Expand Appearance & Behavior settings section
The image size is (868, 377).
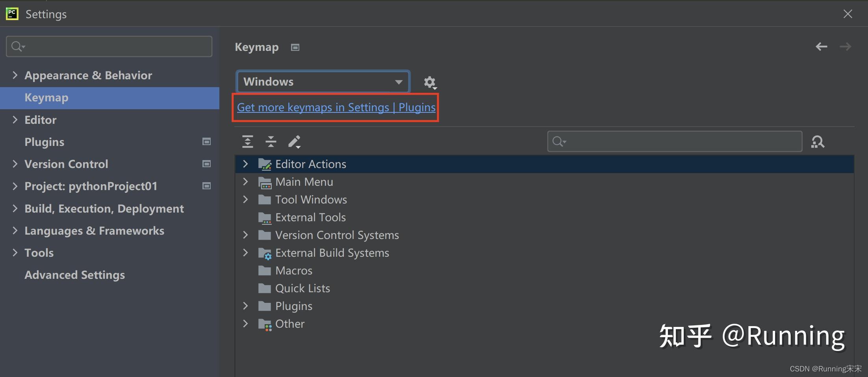pyautogui.click(x=15, y=75)
